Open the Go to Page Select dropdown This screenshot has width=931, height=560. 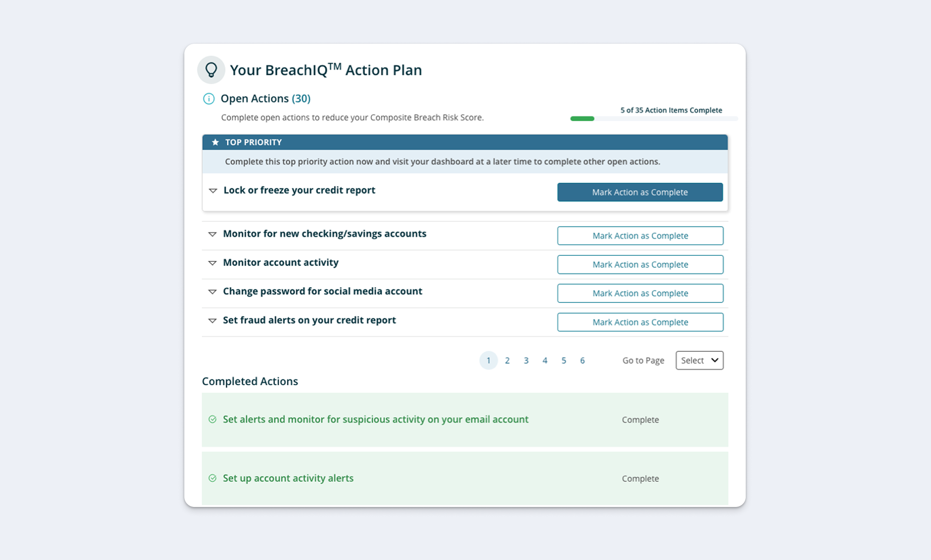pos(699,360)
